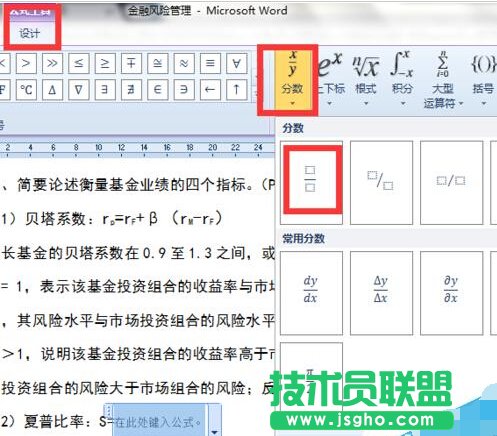497x436 pixels.
Task: Expand the 积分 integral options
Action: (x=402, y=80)
